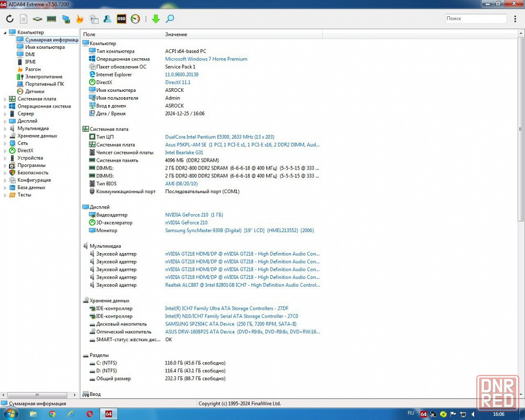The width and height of the screenshot is (525, 420).
Task: Click the RAM memory module toolbar icon
Action: click(x=51, y=19)
